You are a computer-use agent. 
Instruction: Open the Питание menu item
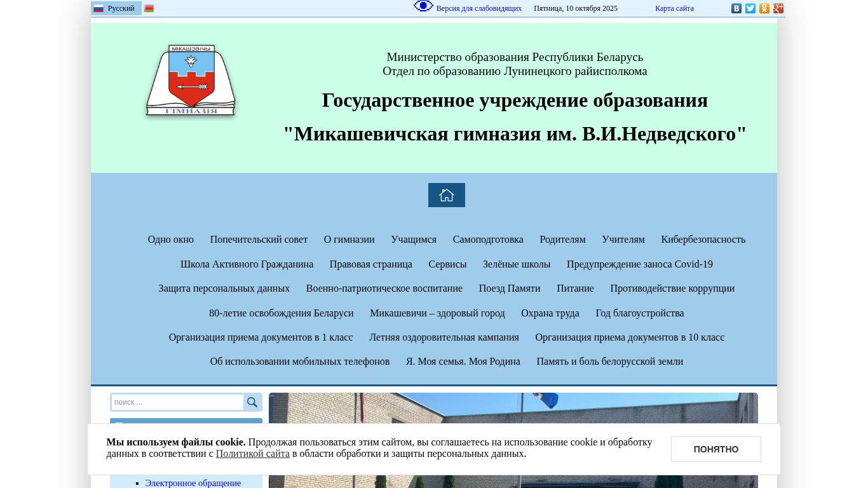coord(575,288)
